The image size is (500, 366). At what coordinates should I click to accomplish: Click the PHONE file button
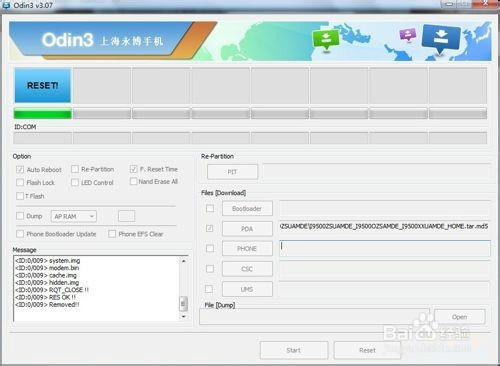click(x=247, y=249)
